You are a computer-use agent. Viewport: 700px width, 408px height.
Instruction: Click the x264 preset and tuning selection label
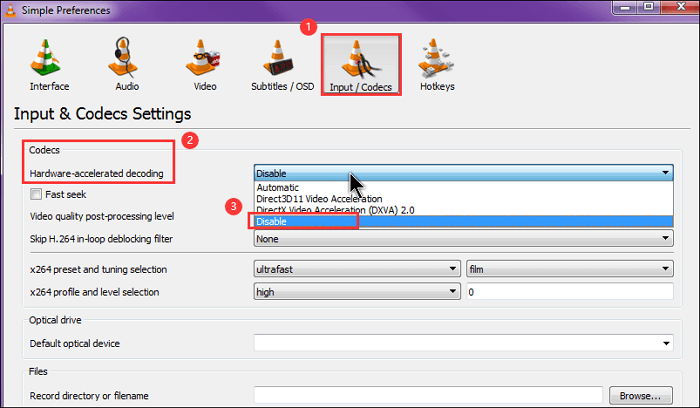98,270
